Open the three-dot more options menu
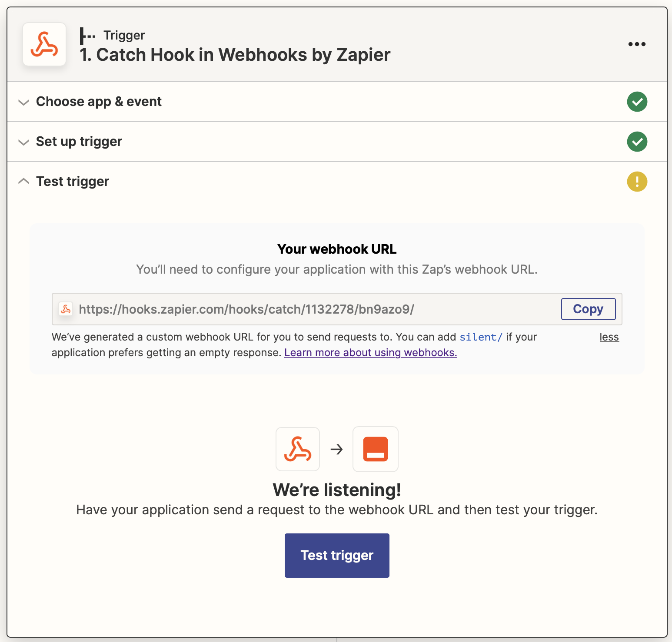The image size is (672, 642). coord(637,44)
